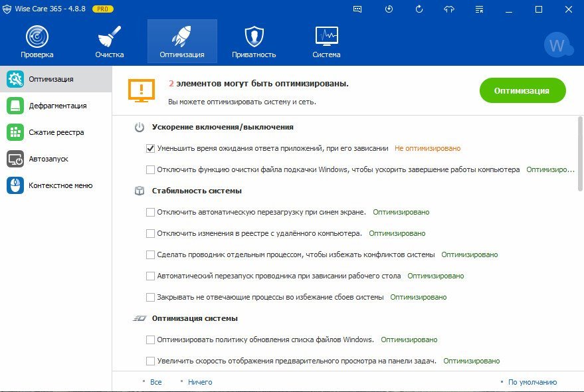This screenshot has width=584, height=392.
Task: Uncheck Уменьшить время ожидания ответа приложений
Action: (150, 149)
